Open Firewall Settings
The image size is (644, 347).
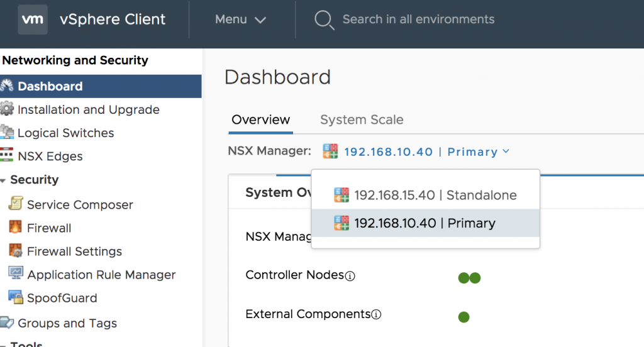click(x=74, y=251)
